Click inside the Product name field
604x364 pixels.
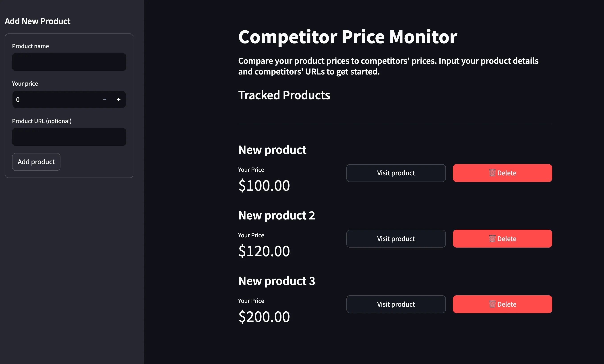69,62
